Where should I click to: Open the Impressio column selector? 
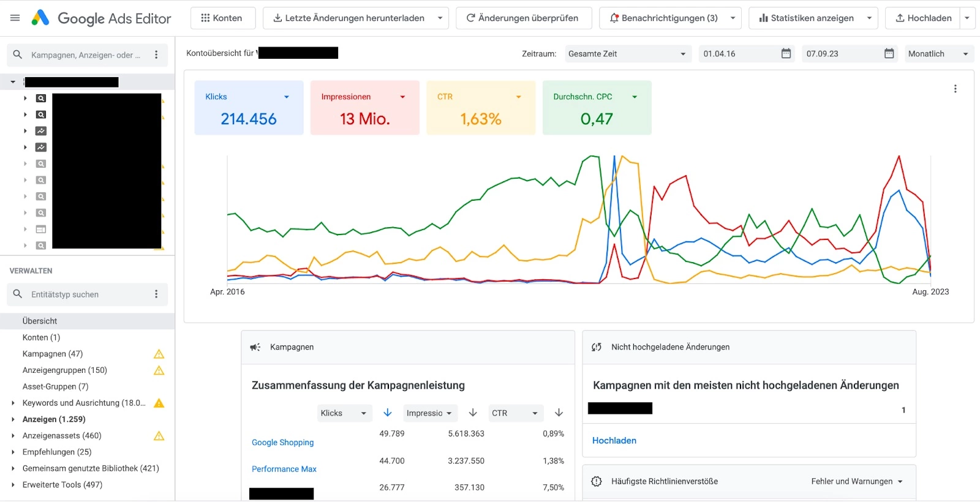pyautogui.click(x=430, y=413)
